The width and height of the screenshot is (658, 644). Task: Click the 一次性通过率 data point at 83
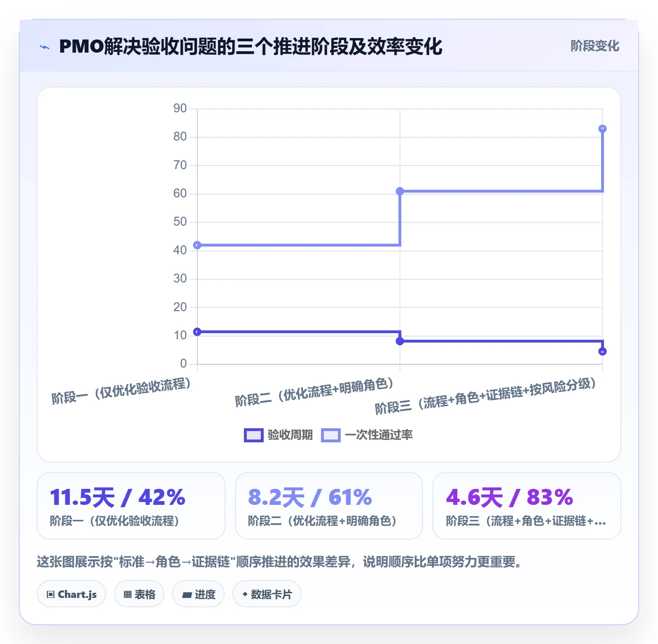tap(603, 129)
